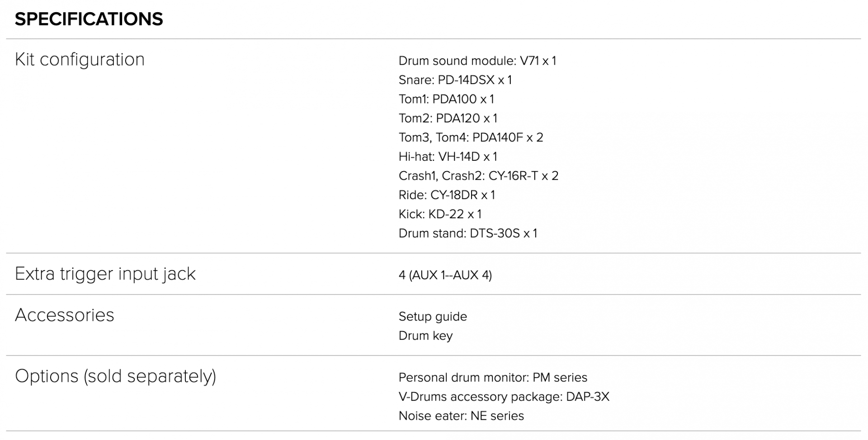Select the Tom3, Tom4 PDA140F line
Screen dimensions: 868x440
pyautogui.click(x=471, y=137)
